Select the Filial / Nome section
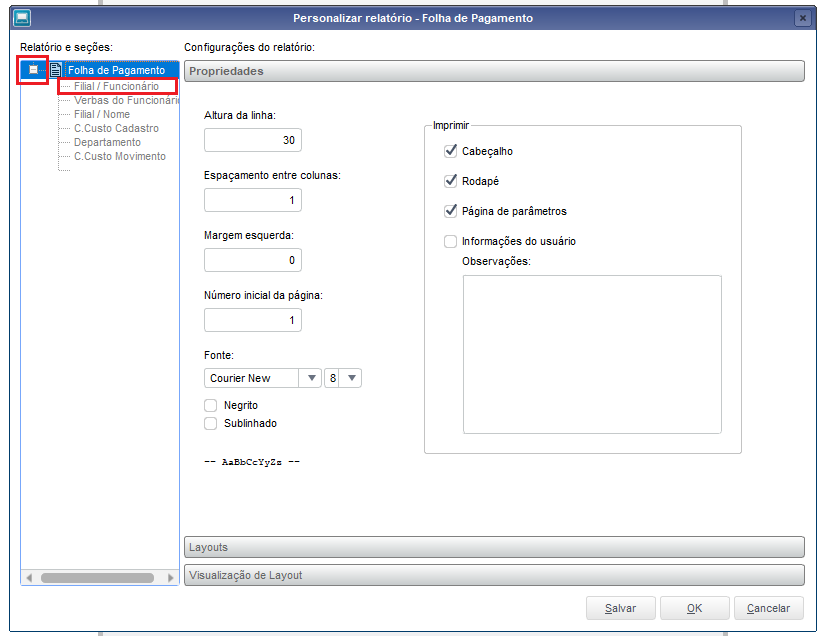Screen dimensions: 822x638 click(102, 114)
